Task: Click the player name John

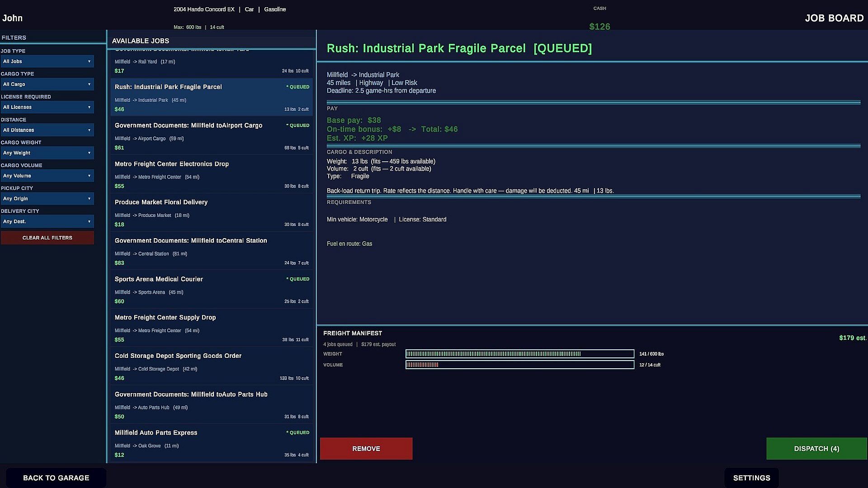Action: pos(12,18)
